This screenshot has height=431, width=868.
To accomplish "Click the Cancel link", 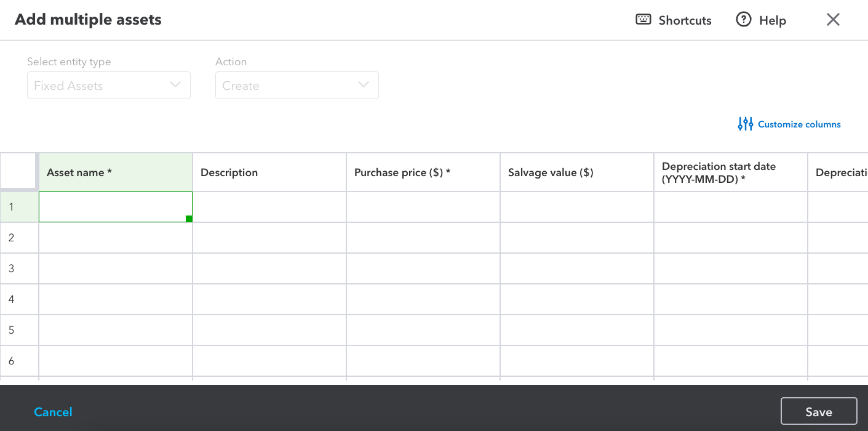I will tap(53, 412).
